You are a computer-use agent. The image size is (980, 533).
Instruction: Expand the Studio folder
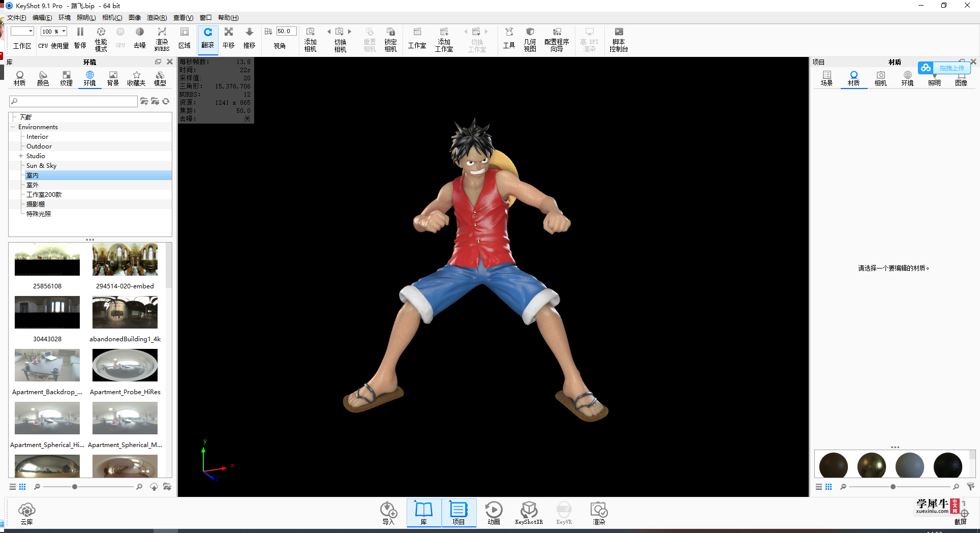pos(21,156)
